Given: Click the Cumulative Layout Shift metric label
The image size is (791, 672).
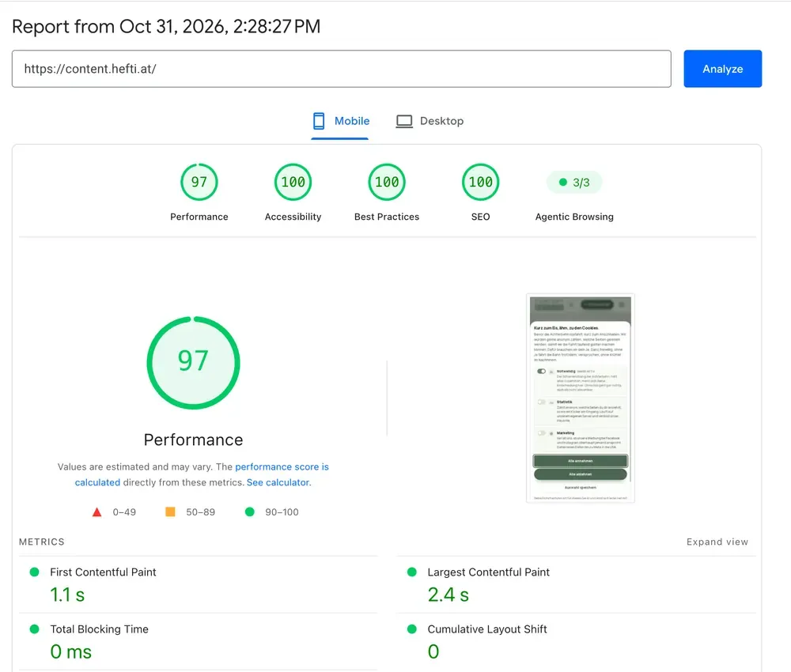Looking at the screenshot, I should coord(487,629).
